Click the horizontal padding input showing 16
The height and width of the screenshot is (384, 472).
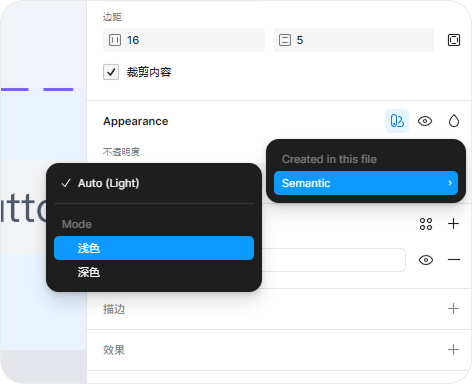[x=184, y=40]
